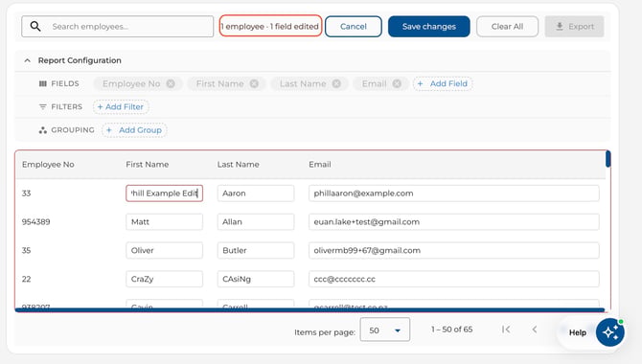Screen dimensions: 642x364
Task: Remove the Last Name field chip
Action: point(336,83)
